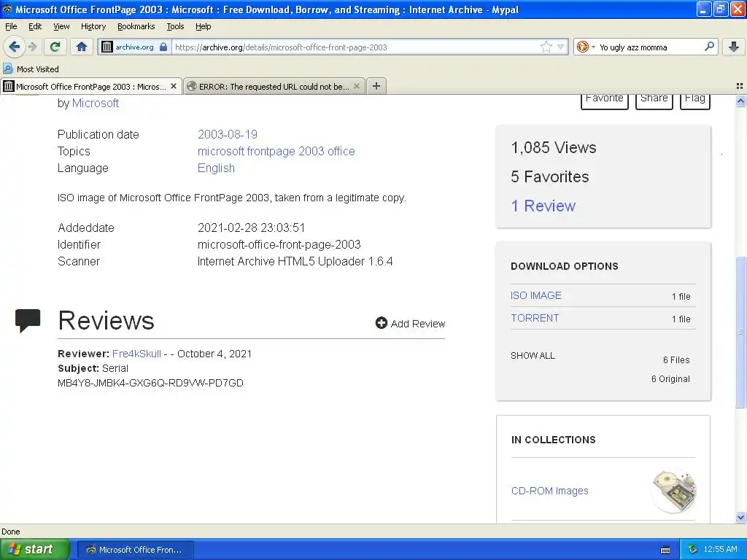Click the Forward navigation arrow

(33, 47)
